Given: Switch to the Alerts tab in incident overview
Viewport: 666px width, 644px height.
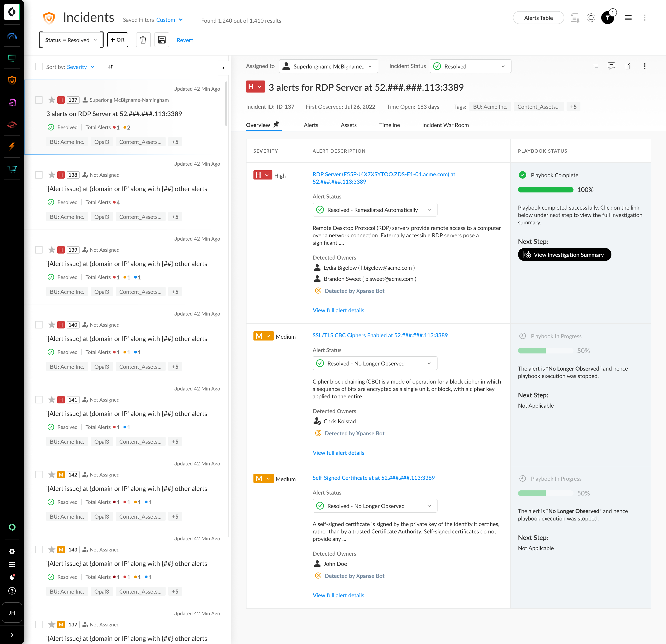Looking at the screenshot, I should tap(310, 125).
